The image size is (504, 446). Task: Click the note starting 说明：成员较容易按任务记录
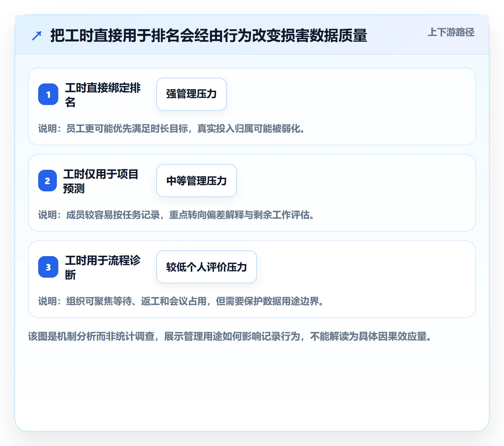pos(176,215)
